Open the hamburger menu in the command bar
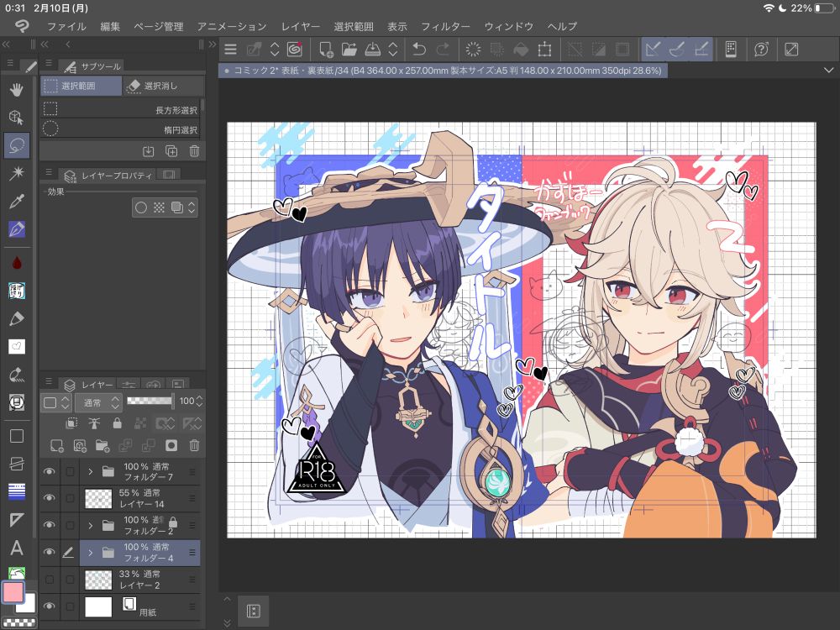The image size is (840, 630). click(x=230, y=50)
